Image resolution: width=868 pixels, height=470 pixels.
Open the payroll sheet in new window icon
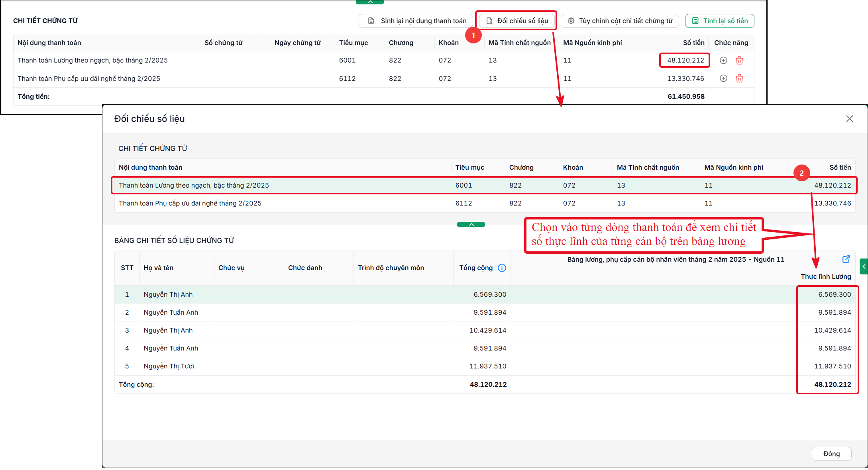pyautogui.click(x=846, y=259)
